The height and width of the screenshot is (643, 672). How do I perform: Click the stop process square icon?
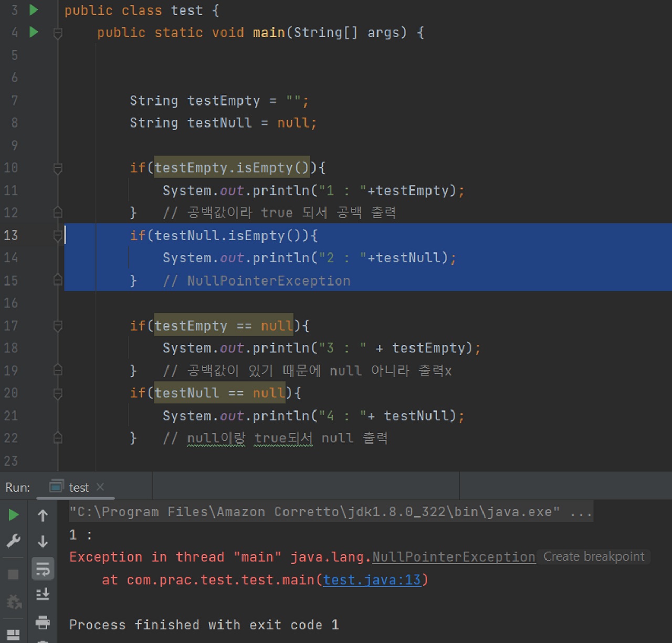coord(13,573)
